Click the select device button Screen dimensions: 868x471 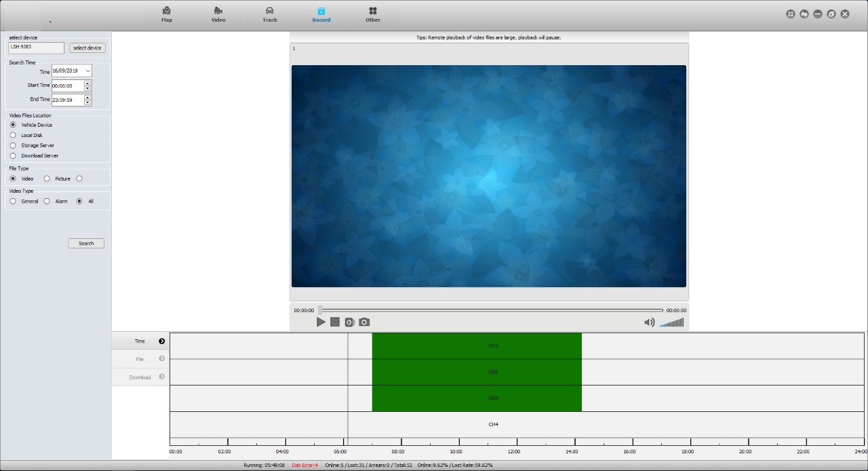pyautogui.click(x=87, y=48)
